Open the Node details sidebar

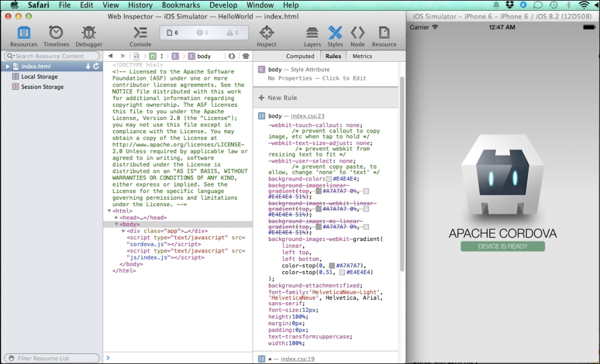[x=358, y=37]
